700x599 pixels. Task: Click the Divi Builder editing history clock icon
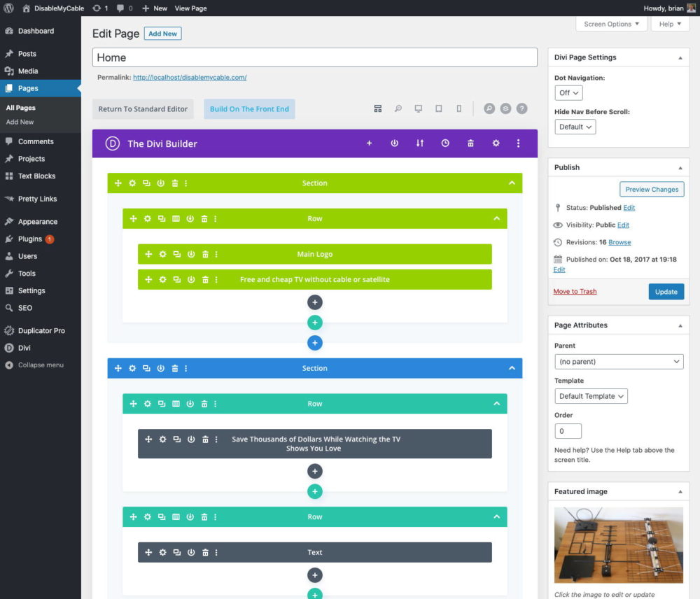[445, 143]
